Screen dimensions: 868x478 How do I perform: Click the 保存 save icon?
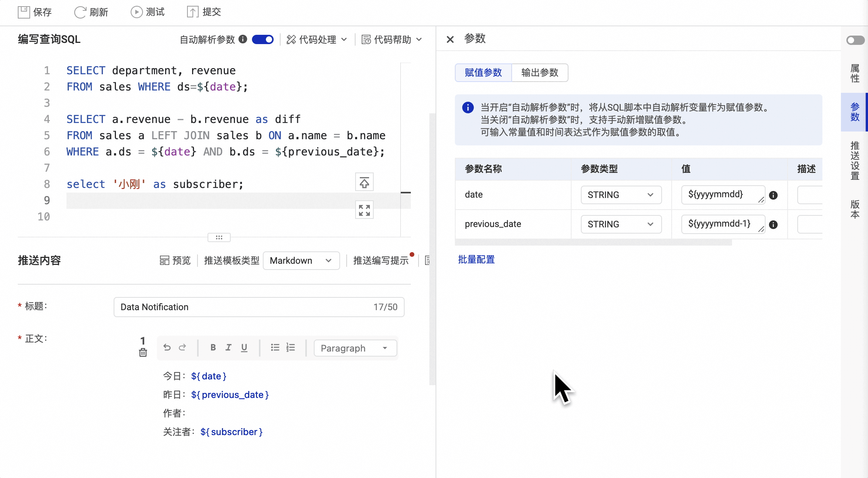click(24, 12)
